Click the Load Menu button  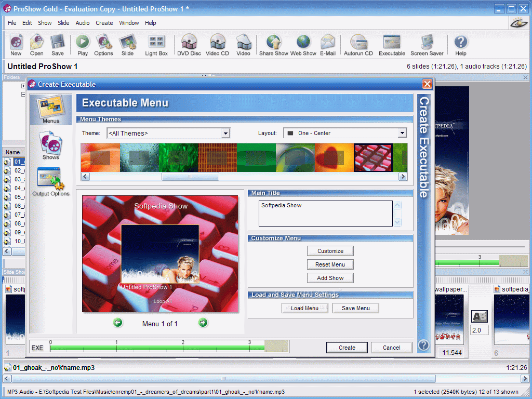pyautogui.click(x=304, y=308)
